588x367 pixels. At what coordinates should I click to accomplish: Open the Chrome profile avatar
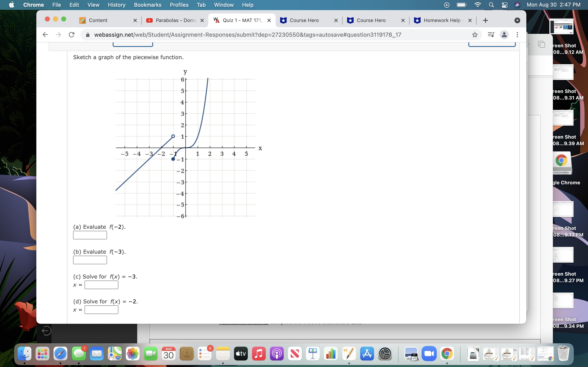pyautogui.click(x=504, y=35)
